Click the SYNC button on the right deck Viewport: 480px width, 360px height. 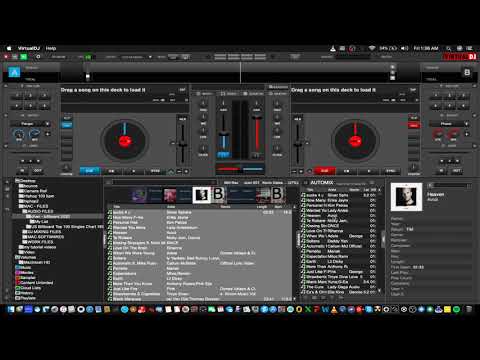(x=391, y=171)
